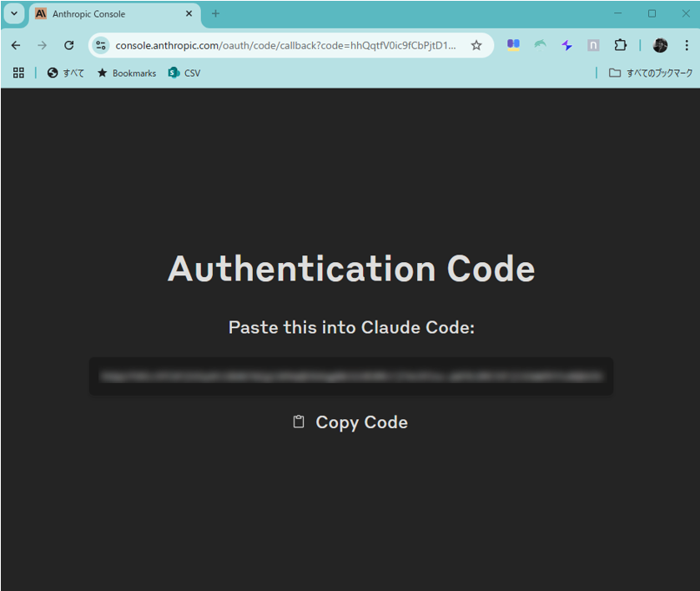The image size is (700, 591).
Task: Bookmark this page with star icon
Action: (x=476, y=45)
